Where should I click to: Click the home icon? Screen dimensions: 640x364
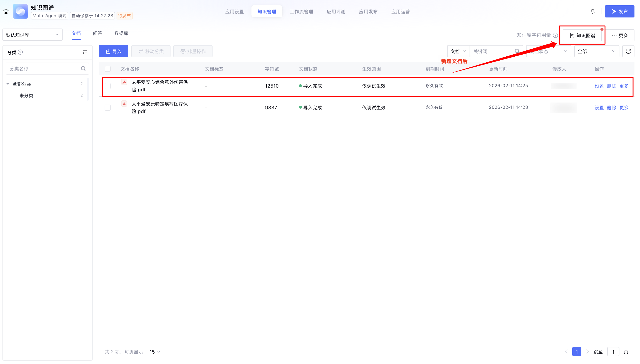(x=6, y=11)
